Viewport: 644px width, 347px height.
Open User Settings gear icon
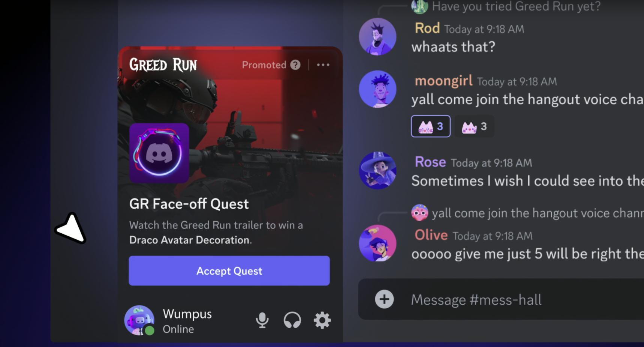coord(322,320)
